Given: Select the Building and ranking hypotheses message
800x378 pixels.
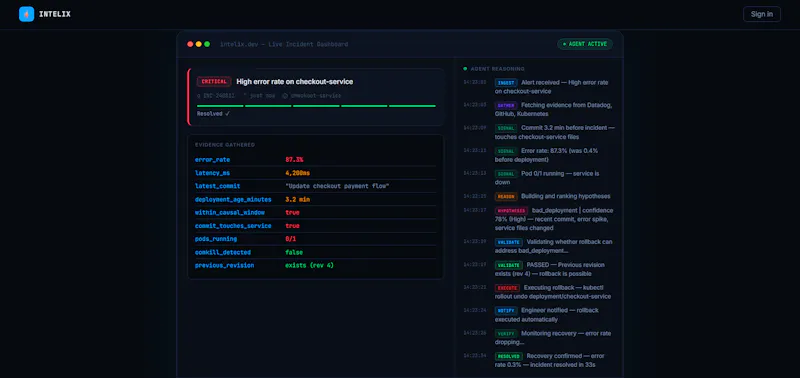Looking at the screenshot, I should [566, 196].
